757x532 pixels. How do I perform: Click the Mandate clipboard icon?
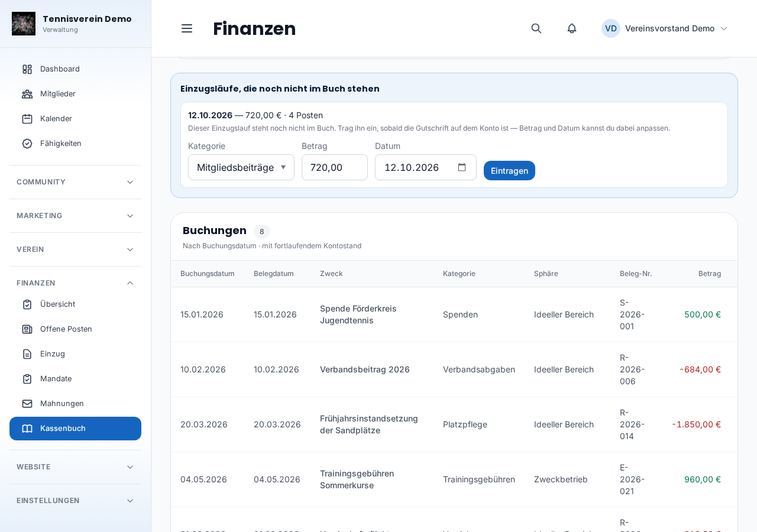click(x=27, y=379)
